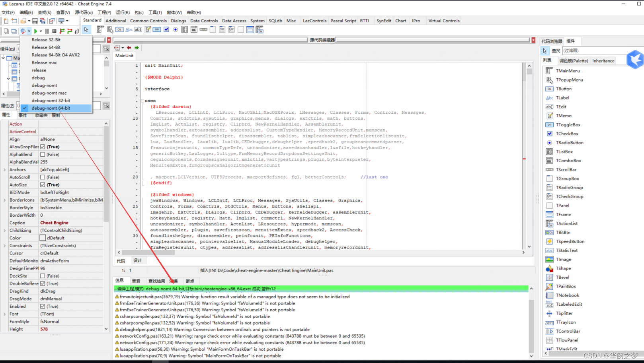The image size is (644, 363).
Task: Click the Pause debugging icon
Action: (47, 31)
